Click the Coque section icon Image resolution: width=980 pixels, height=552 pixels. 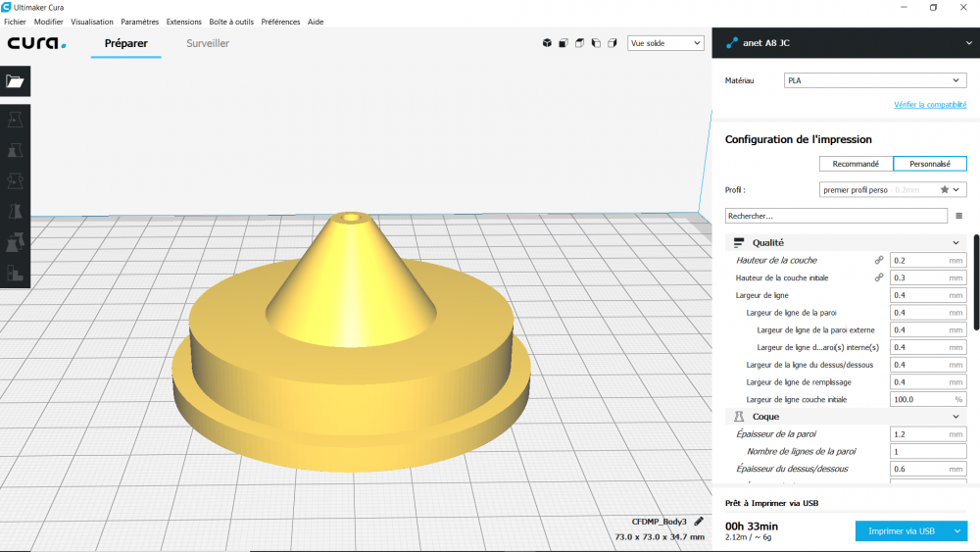point(739,417)
